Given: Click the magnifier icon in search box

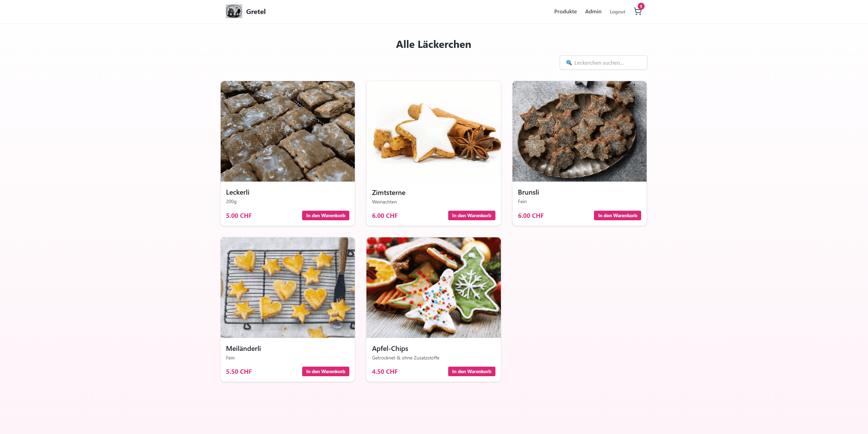Looking at the screenshot, I should (569, 63).
